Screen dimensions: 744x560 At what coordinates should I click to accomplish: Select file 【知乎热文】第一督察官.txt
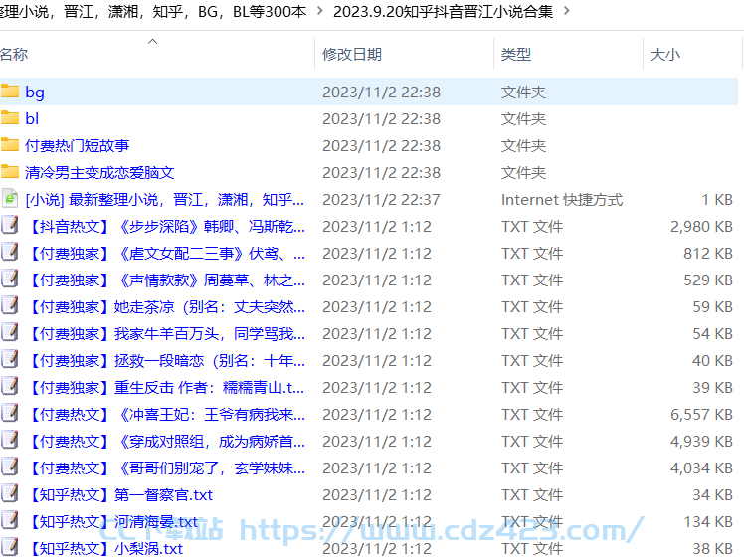pyautogui.click(x=119, y=495)
